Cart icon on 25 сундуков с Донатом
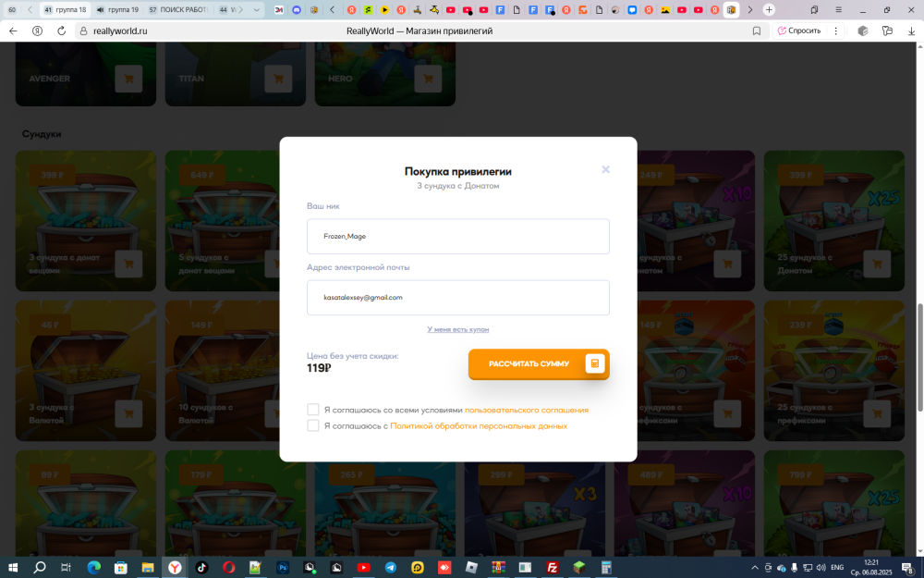The width and height of the screenshot is (924, 578). click(x=877, y=264)
